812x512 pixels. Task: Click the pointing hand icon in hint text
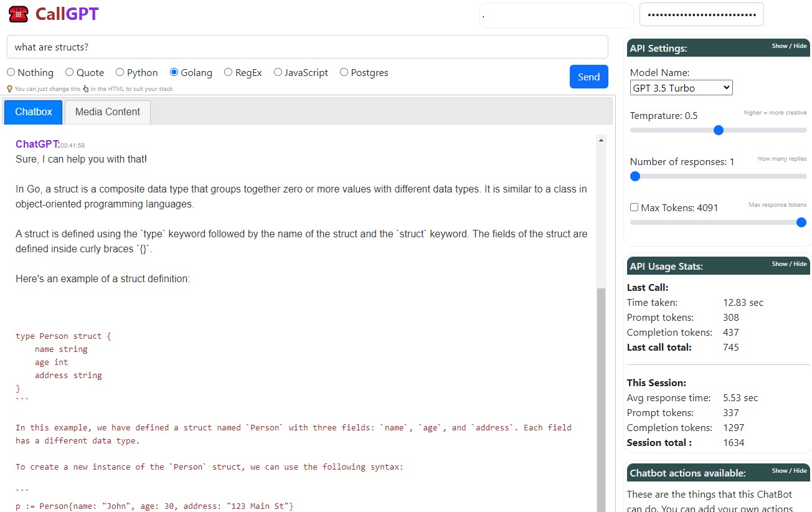[x=85, y=89]
